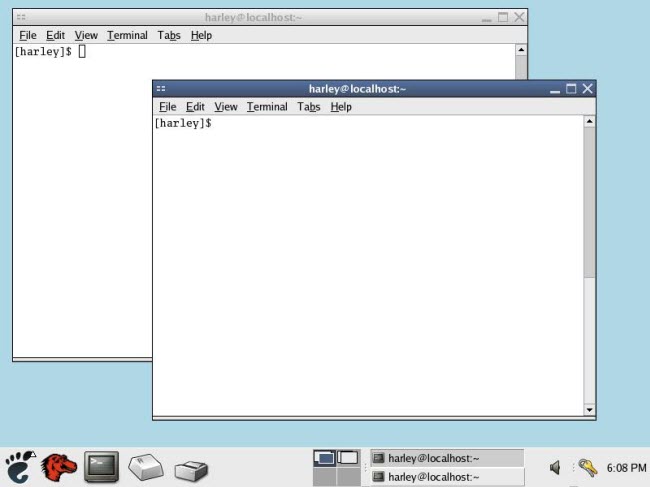Open the printer icon in panel
Viewport: 650px width, 487px height.
point(191,470)
